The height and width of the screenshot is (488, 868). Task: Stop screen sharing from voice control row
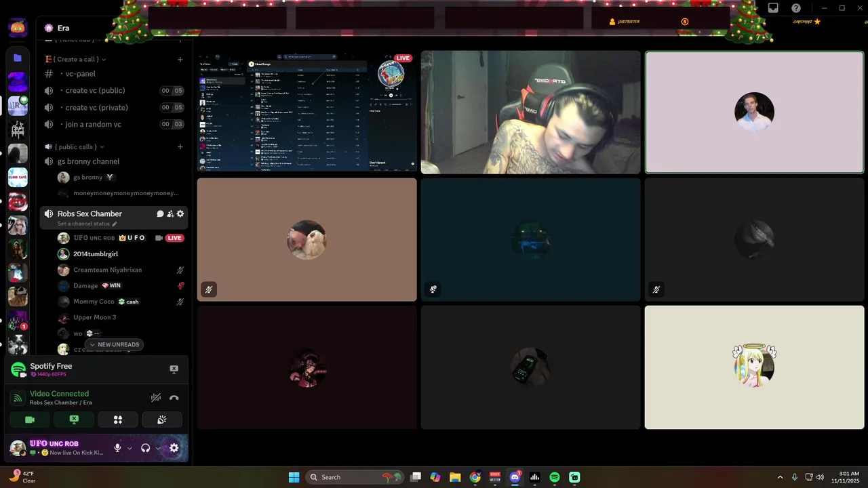74,420
